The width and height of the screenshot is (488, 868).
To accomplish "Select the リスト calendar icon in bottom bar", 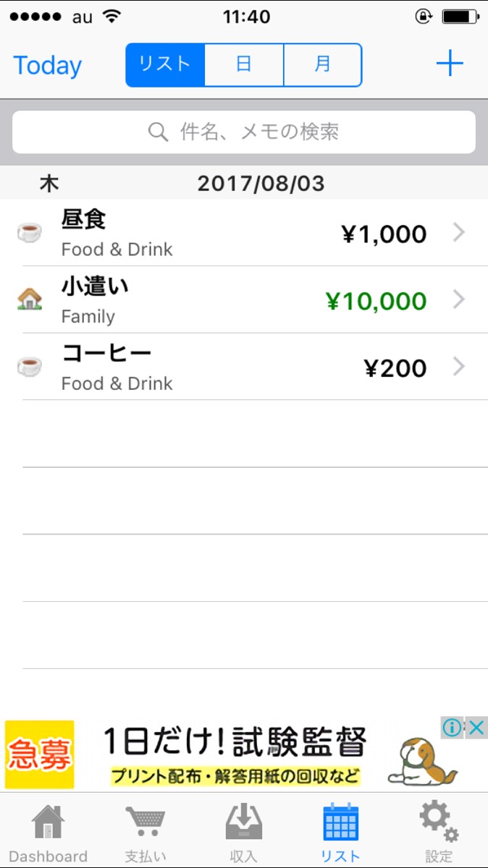I will pyautogui.click(x=340, y=823).
